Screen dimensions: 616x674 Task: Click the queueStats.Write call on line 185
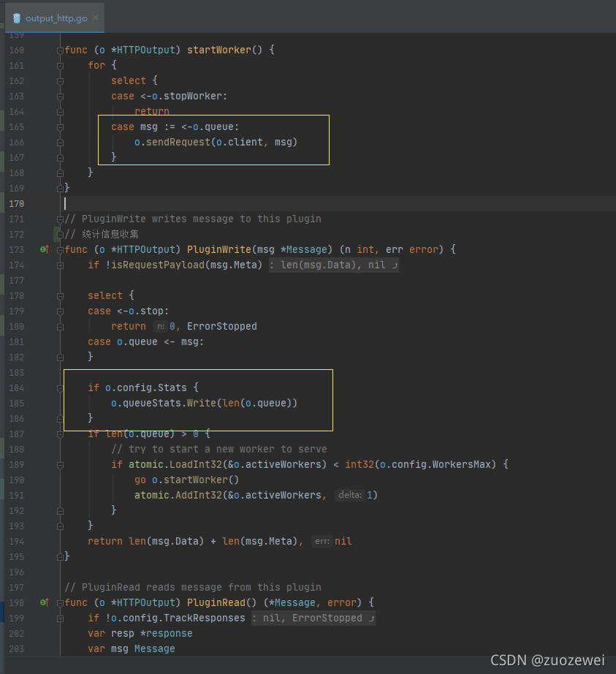click(x=204, y=403)
